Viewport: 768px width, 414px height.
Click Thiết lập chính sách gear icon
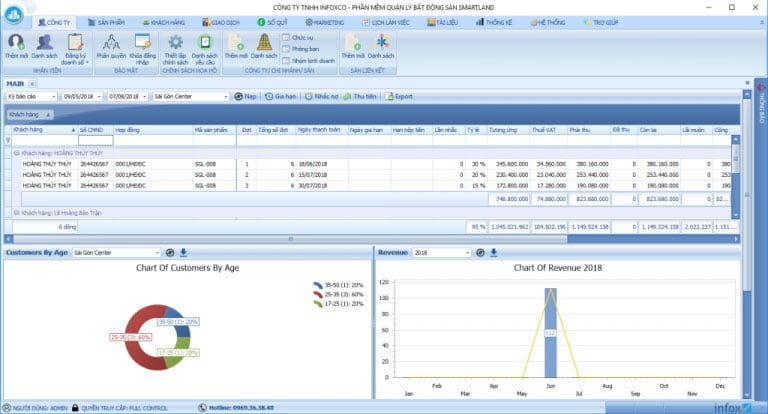pos(176,43)
